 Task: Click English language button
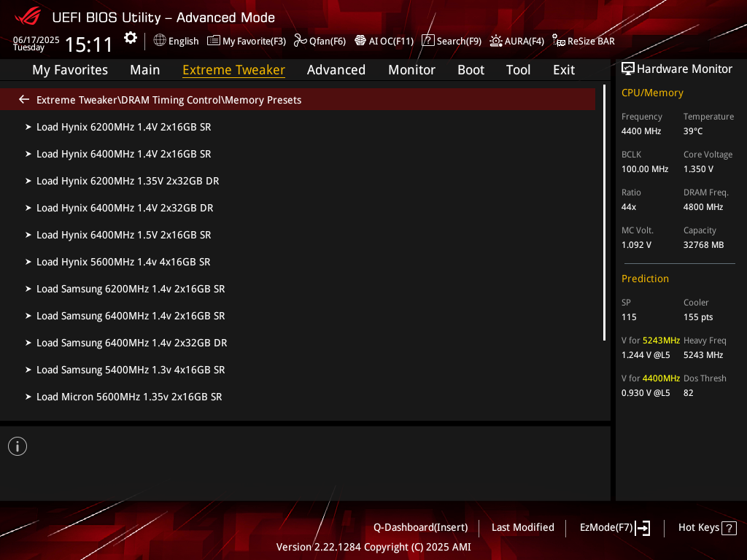point(183,41)
